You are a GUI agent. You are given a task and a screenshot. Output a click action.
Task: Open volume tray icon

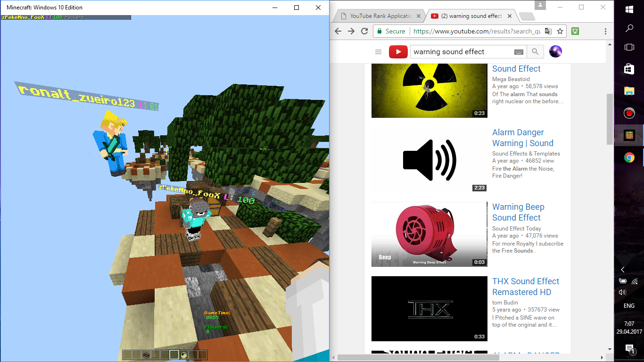(x=622, y=292)
